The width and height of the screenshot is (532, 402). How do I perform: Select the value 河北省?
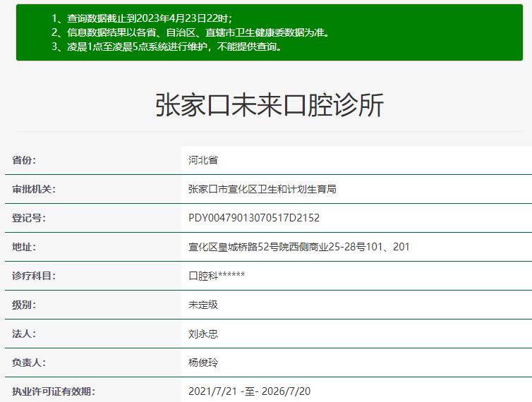203,160
